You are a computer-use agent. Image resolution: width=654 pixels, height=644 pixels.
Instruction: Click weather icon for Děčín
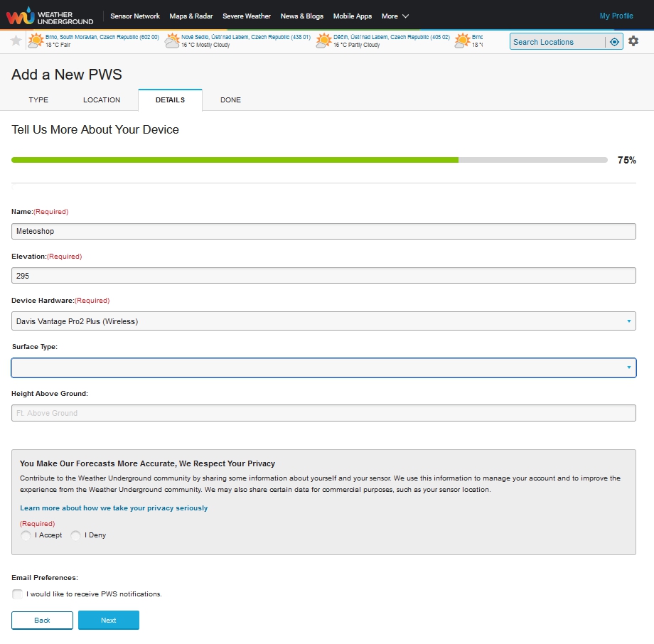[324, 41]
